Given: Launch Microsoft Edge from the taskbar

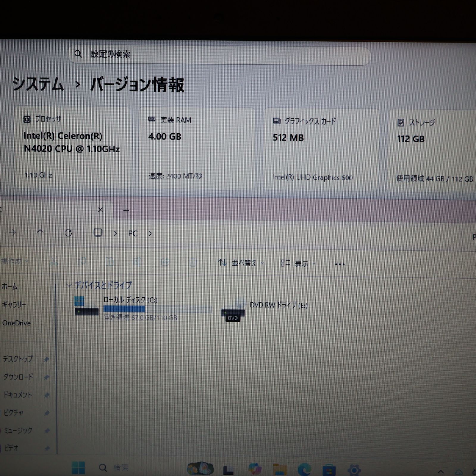Looking at the screenshot, I should coord(305,469).
